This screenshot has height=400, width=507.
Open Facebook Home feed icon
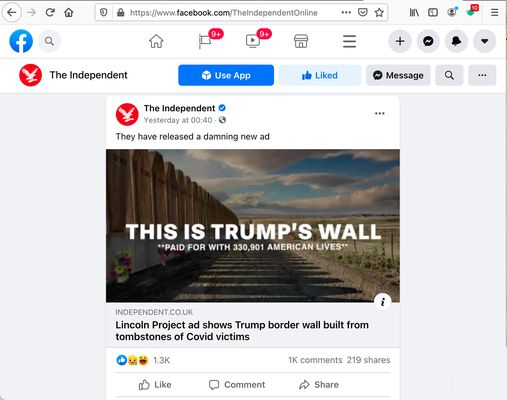pyautogui.click(x=156, y=41)
